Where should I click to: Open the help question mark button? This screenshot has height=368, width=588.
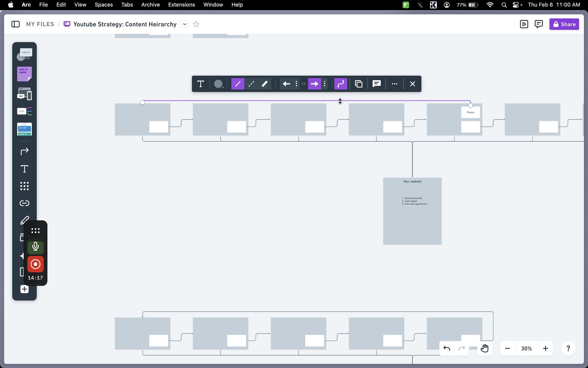pos(568,348)
